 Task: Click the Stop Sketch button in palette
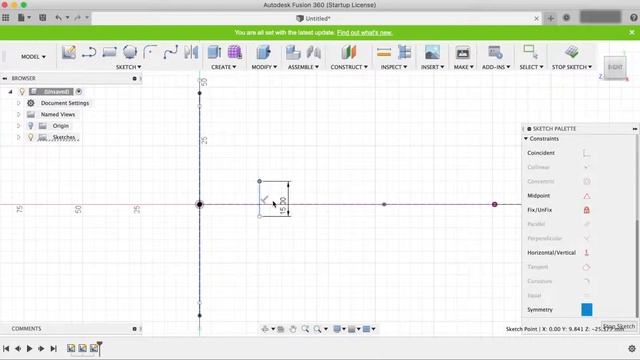click(619, 327)
